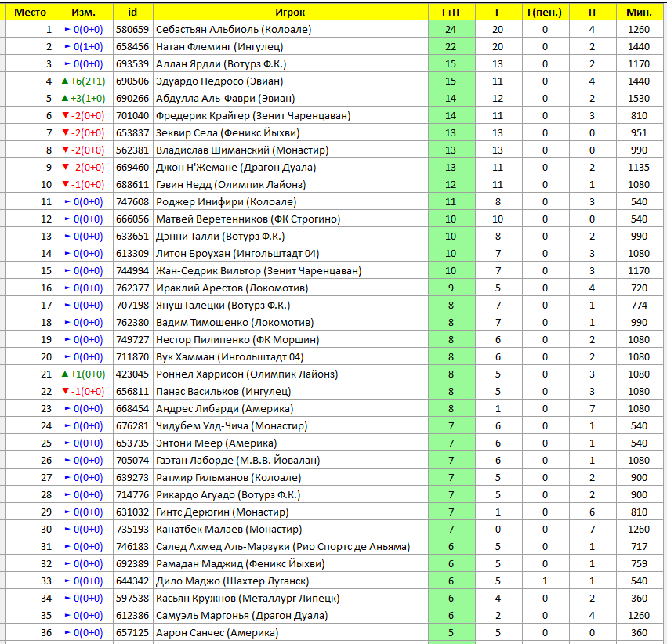Click the red down arrow for Владислав Шиманский

[66, 150]
